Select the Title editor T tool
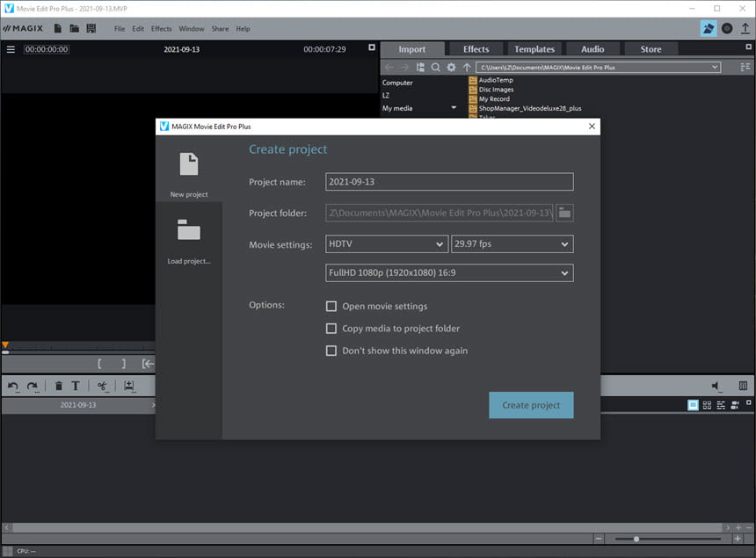Image resolution: width=756 pixels, height=558 pixels. click(x=76, y=386)
